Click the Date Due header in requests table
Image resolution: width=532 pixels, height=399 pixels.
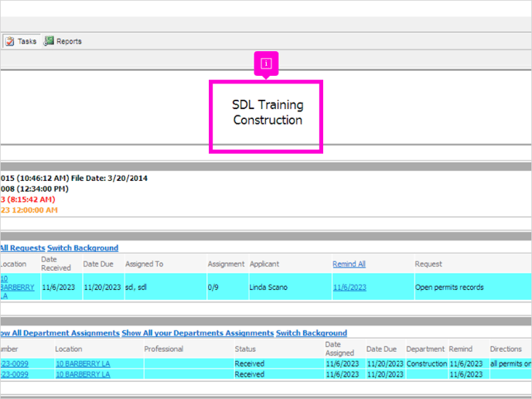(x=98, y=264)
